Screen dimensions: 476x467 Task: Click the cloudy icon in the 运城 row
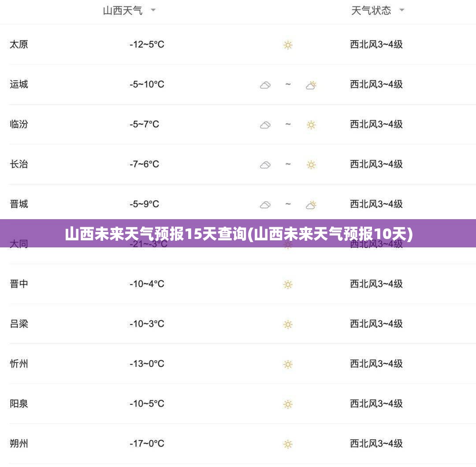click(265, 85)
